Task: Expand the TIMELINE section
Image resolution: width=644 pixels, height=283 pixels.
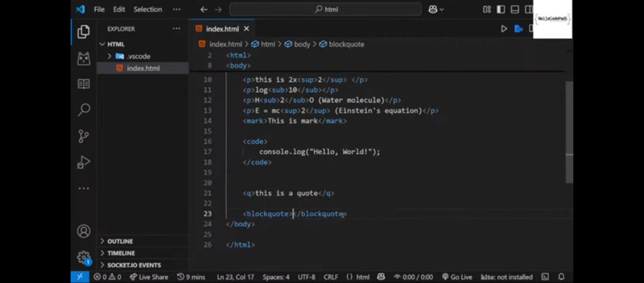Action: (142, 253)
